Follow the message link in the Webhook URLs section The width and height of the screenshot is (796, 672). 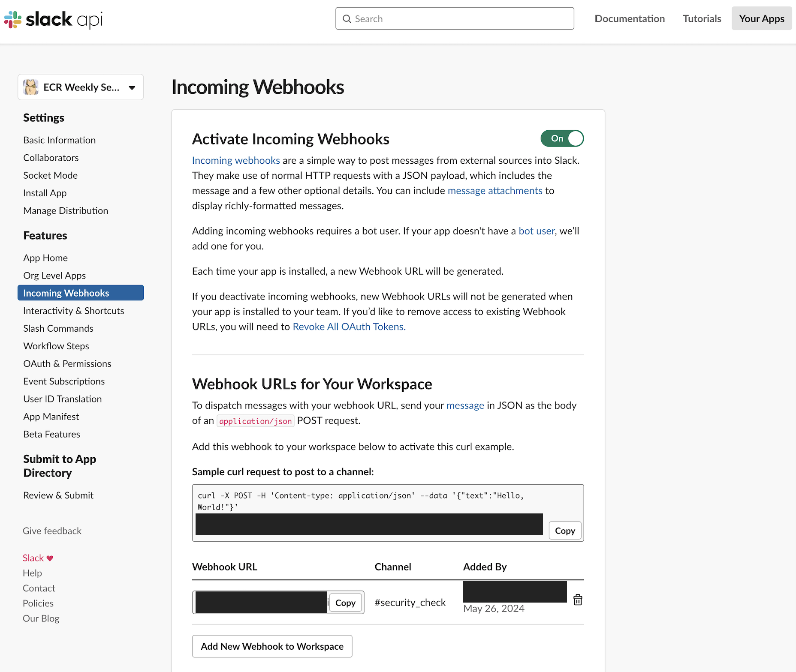click(x=465, y=405)
